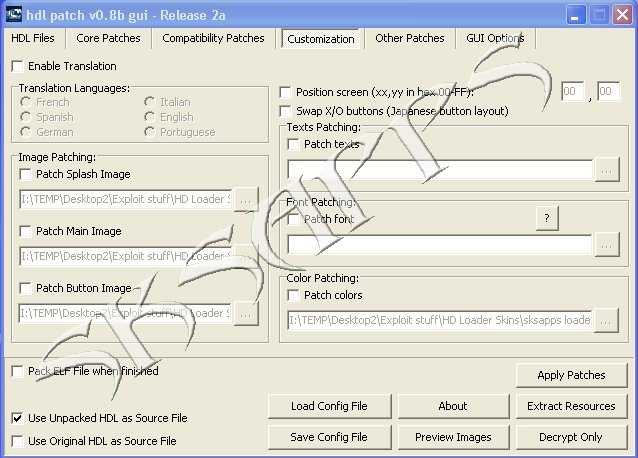Open the About dialog

453,406
